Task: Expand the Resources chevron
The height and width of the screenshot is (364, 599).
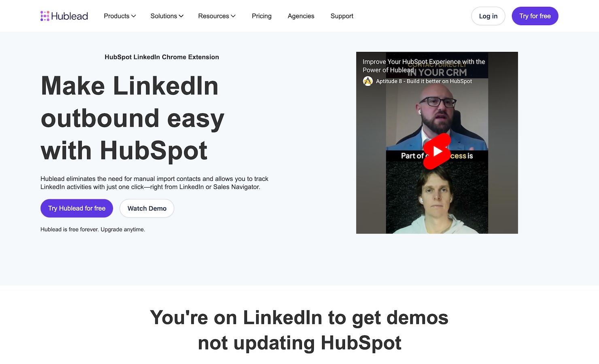Action: click(x=233, y=16)
